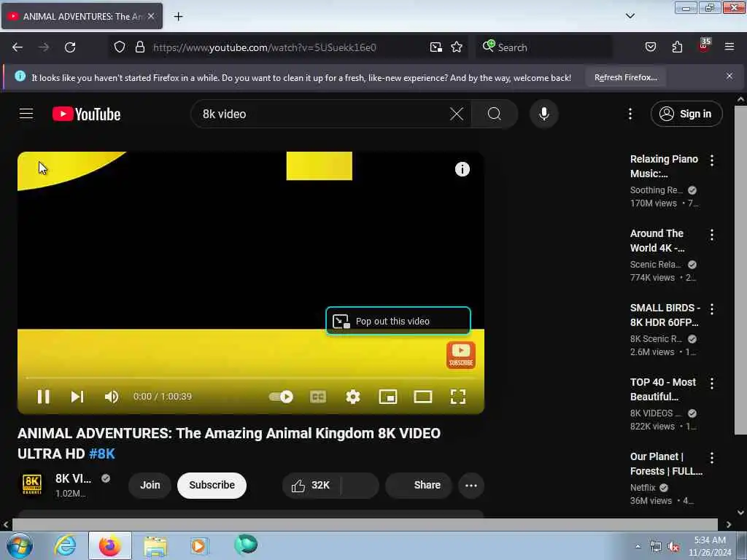The height and width of the screenshot is (560, 747).
Task: Launch Internet Explorer from taskbar
Action: [65, 545]
